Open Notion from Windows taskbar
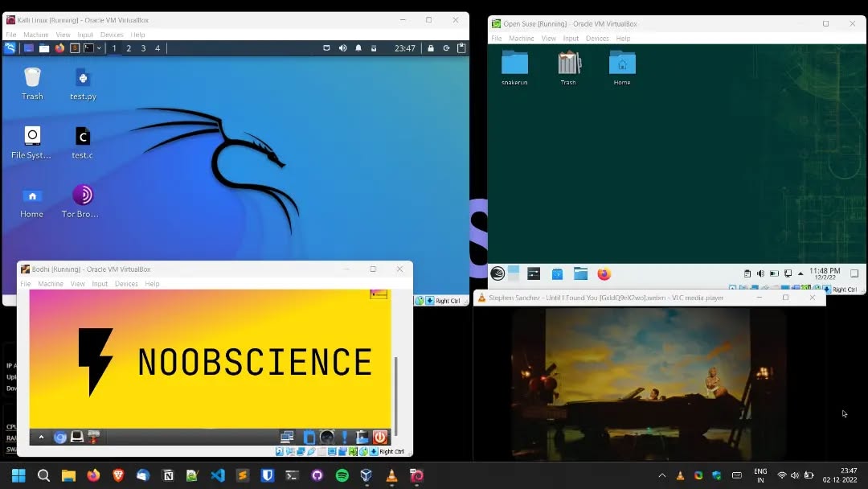Screen dimensions: 868x489 pos(168,475)
